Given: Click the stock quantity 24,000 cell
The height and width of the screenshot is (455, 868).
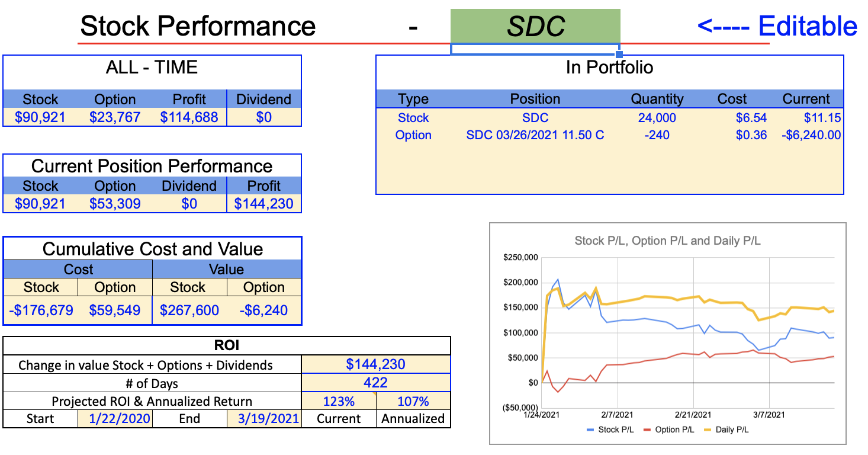Looking at the screenshot, I should (657, 118).
